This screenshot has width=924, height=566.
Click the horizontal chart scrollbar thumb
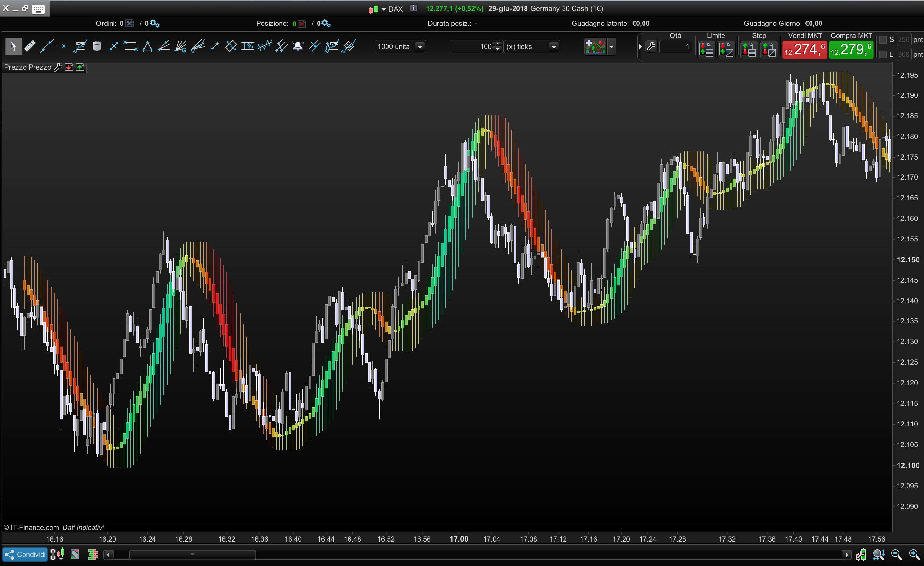192,555
